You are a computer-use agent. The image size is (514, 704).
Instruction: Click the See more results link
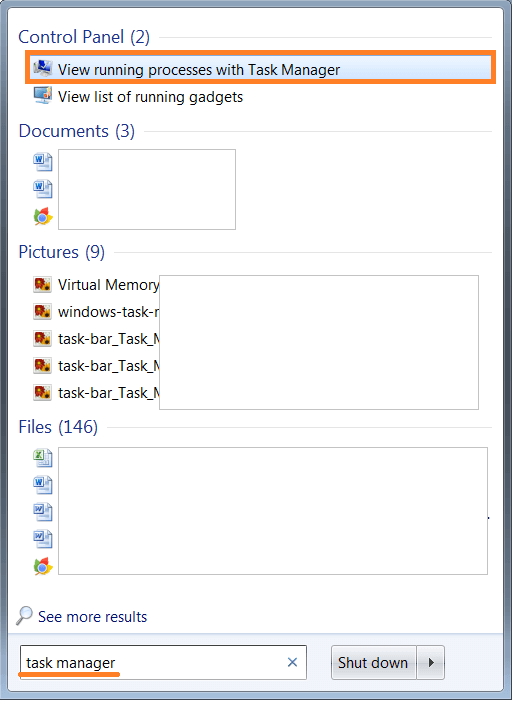[92, 616]
